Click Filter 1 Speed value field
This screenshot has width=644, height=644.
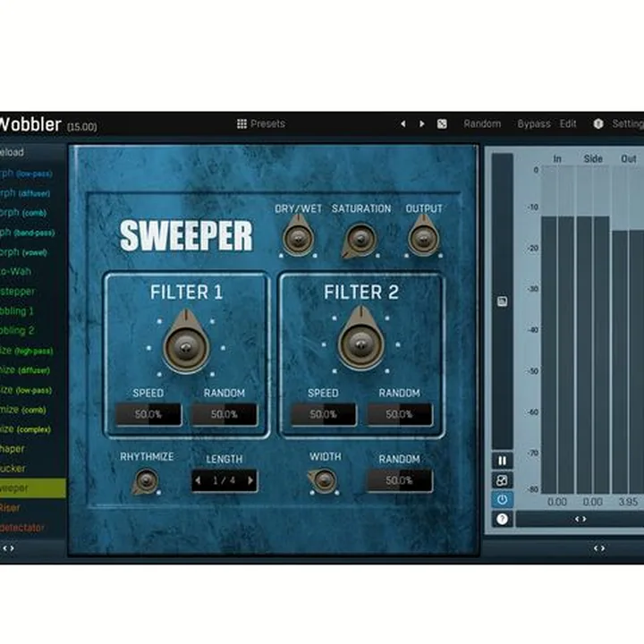click(148, 414)
